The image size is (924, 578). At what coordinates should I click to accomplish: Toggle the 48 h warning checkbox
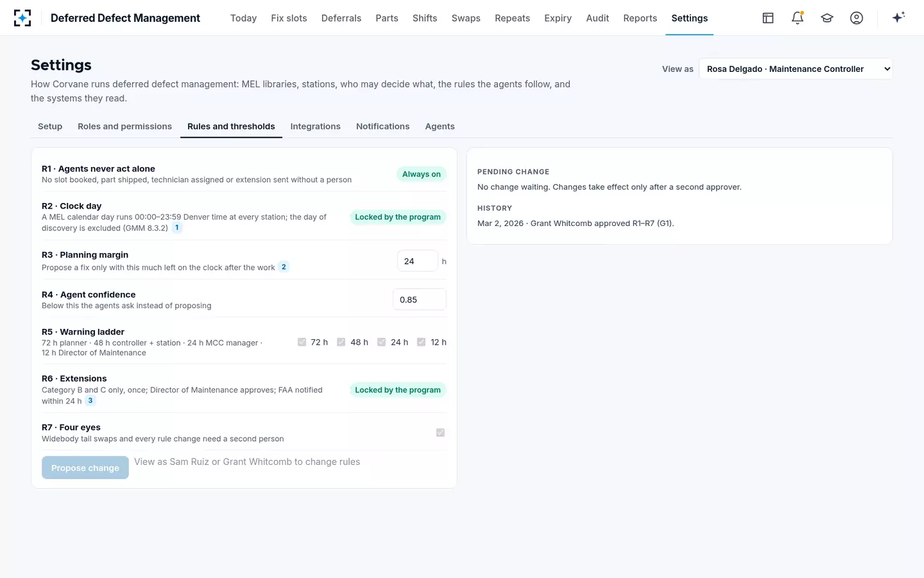tap(341, 342)
